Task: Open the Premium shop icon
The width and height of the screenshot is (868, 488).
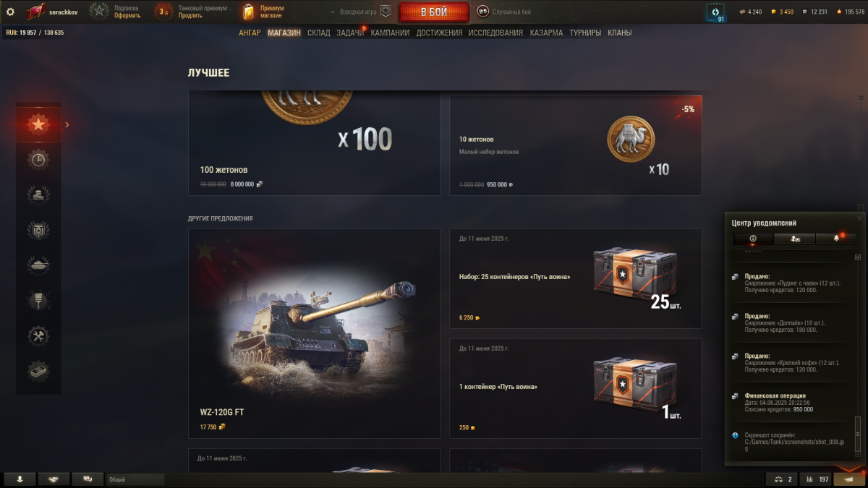Action: 249,12
